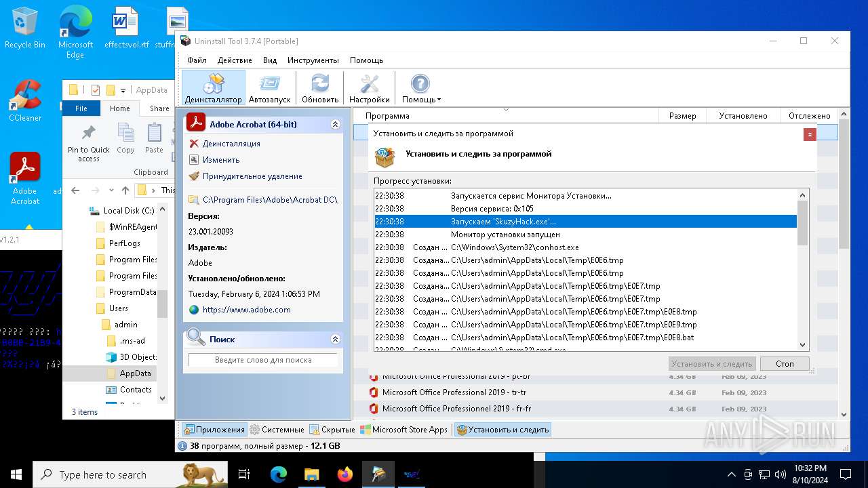Open the Вид menu
The height and width of the screenshot is (488, 868).
click(x=270, y=60)
